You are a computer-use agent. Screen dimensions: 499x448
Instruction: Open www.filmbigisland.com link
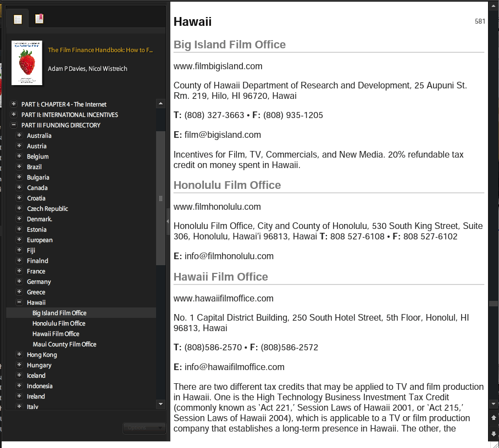(218, 66)
